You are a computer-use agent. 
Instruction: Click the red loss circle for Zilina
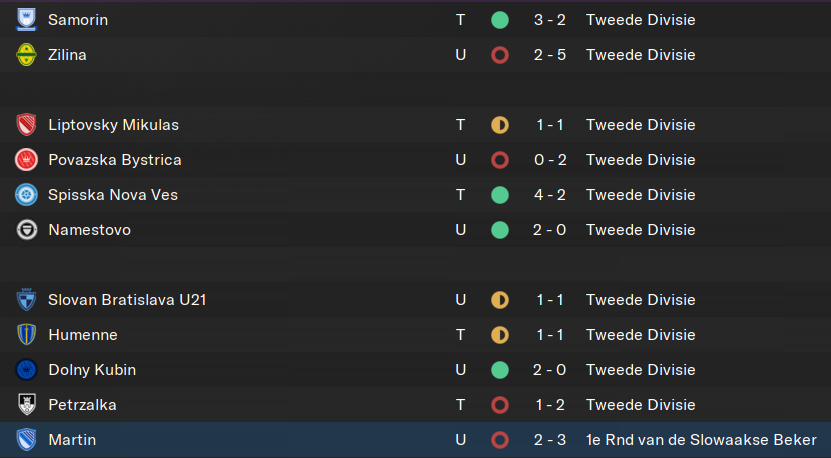500,55
